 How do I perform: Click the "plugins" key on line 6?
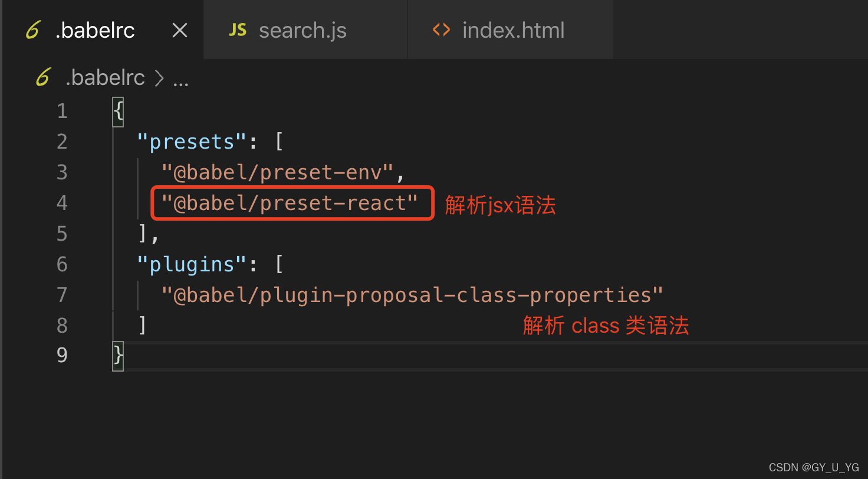click(192, 264)
